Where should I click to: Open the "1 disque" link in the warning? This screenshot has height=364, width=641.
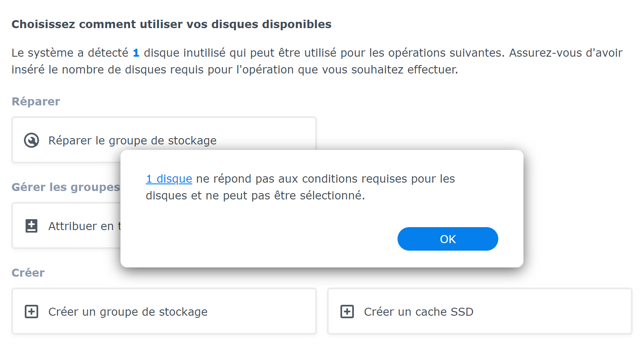pyautogui.click(x=169, y=179)
